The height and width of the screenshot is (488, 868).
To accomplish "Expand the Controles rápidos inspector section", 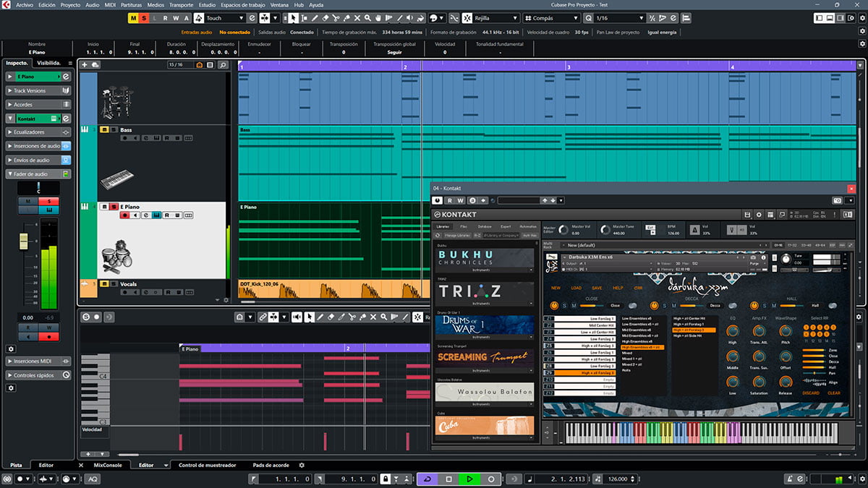I will click(39, 375).
